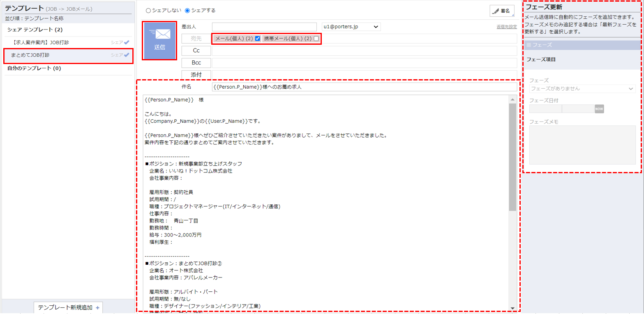Select the シェアしない radio button
This screenshot has height=314, width=644.
tap(148, 11)
